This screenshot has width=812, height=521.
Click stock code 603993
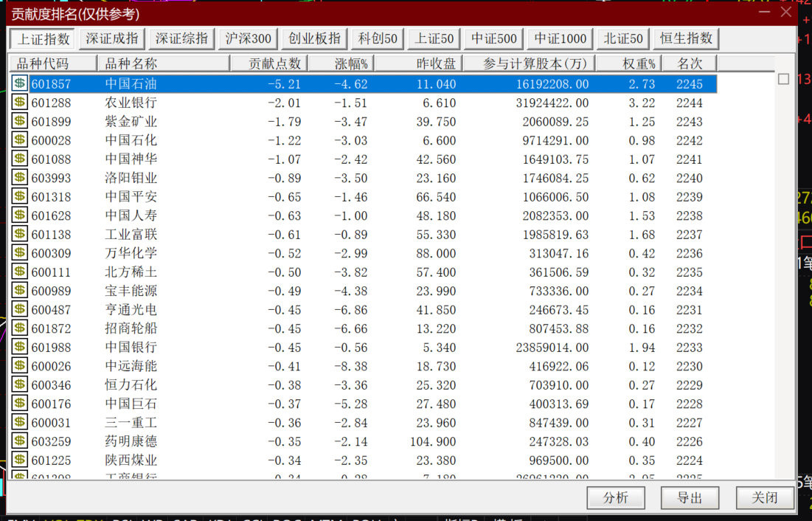[x=52, y=179]
